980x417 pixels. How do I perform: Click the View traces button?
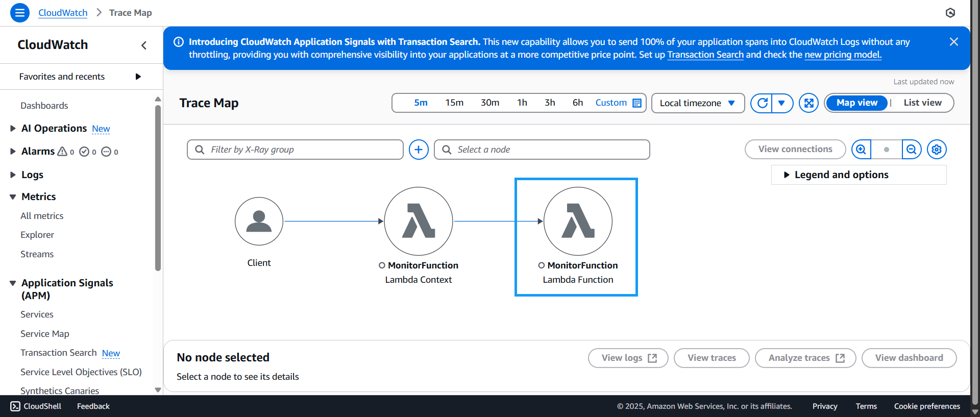(x=712, y=358)
